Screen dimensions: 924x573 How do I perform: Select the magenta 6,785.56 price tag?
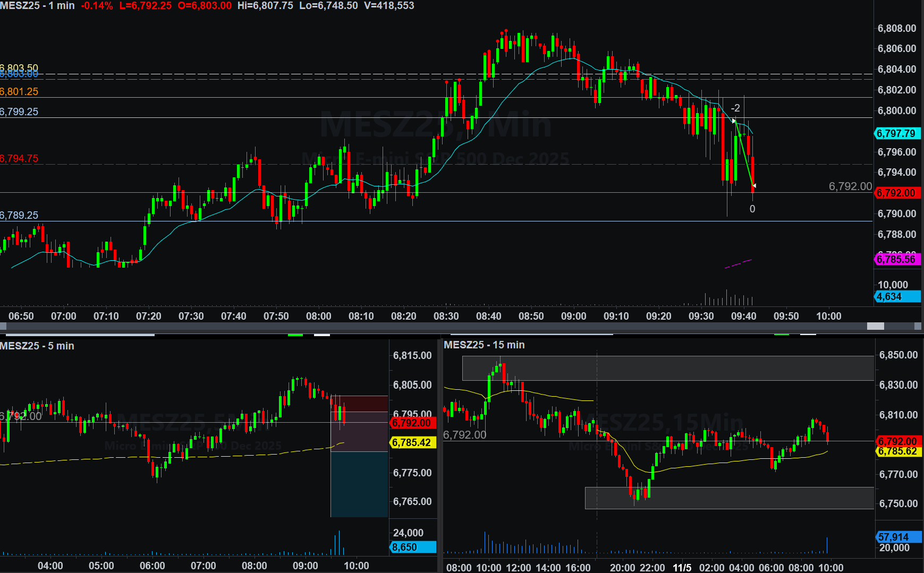click(x=896, y=259)
